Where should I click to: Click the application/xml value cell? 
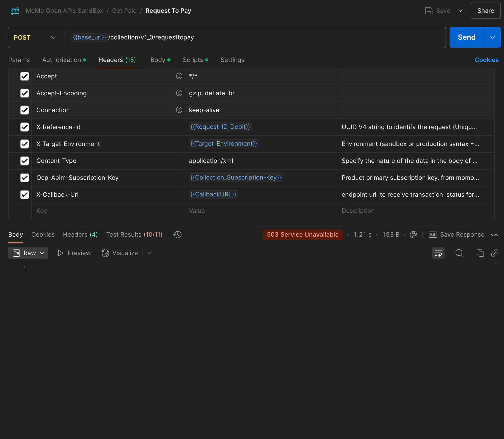click(x=260, y=161)
